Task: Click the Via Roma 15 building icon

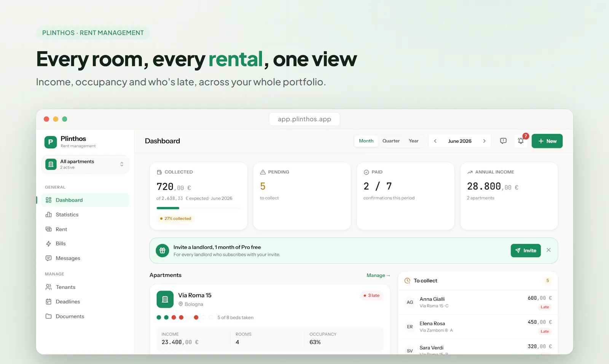Action: [x=165, y=299]
